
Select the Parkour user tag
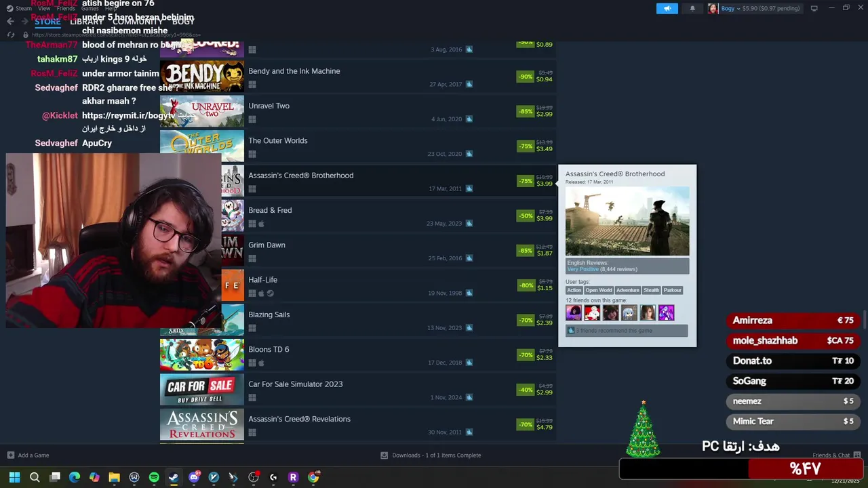[672, 290]
